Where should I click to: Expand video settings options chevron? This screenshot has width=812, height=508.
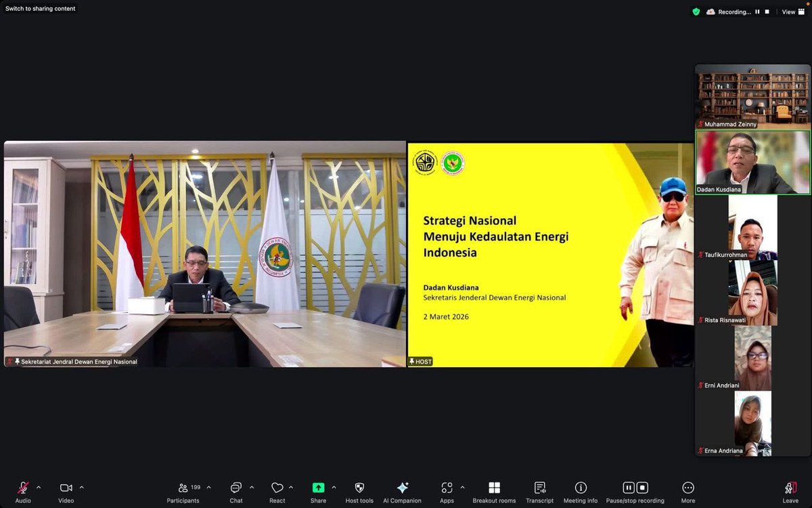coord(81,487)
